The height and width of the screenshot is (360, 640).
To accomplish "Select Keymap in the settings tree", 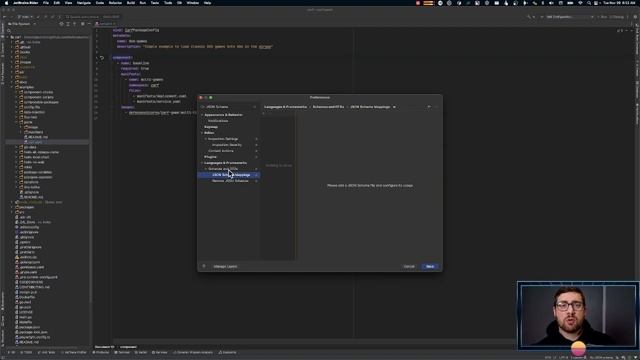I will (x=211, y=127).
